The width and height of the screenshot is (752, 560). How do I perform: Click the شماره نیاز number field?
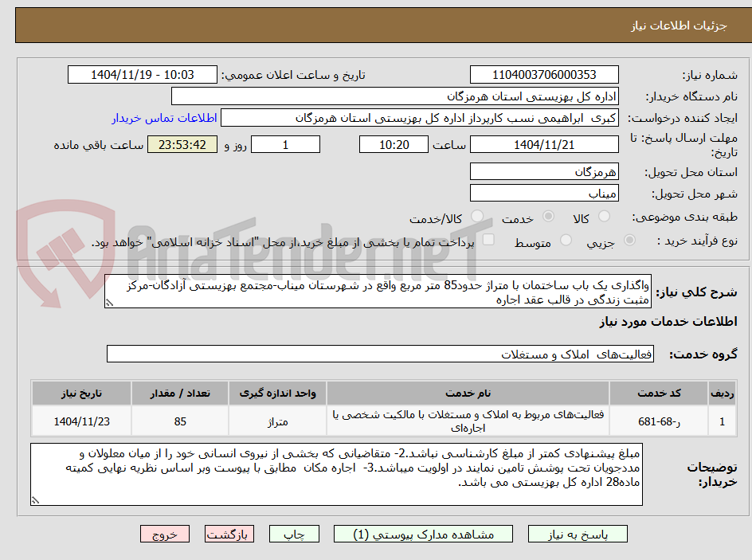544,75
